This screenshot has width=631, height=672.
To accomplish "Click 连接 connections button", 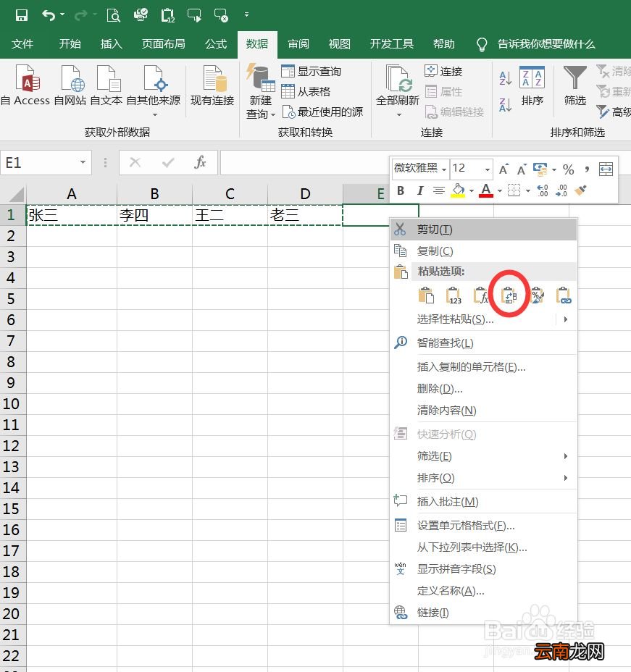I will click(443, 71).
